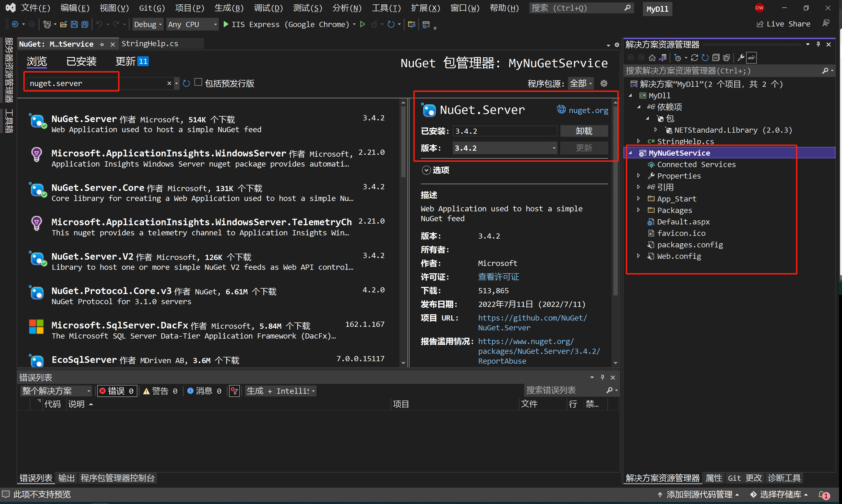Open 生成 + IntelliSense dropdown
The width and height of the screenshot is (842, 504).
click(280, 391)
